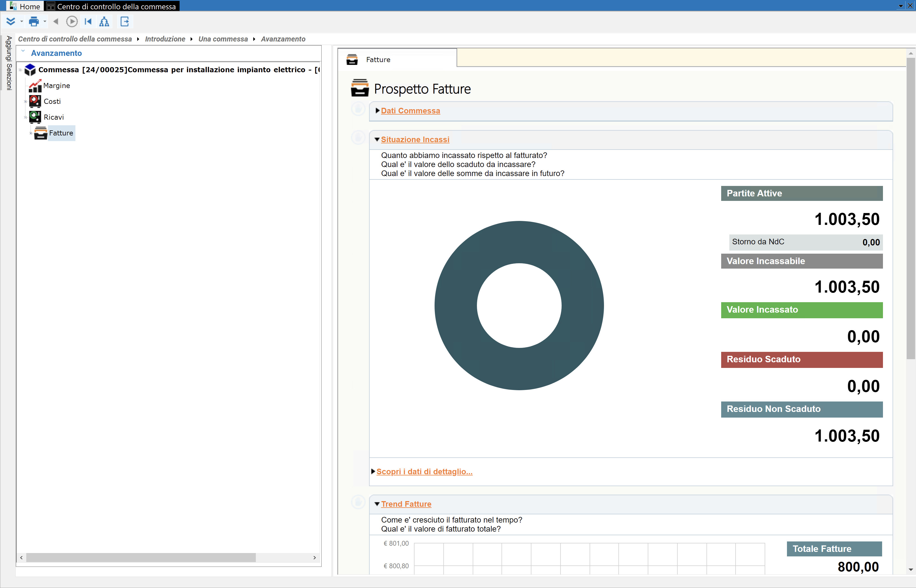The height and width of the screenshot is (588, 916).
Task: Click the report scrollbar up arrow
Action: click(911, 53)
